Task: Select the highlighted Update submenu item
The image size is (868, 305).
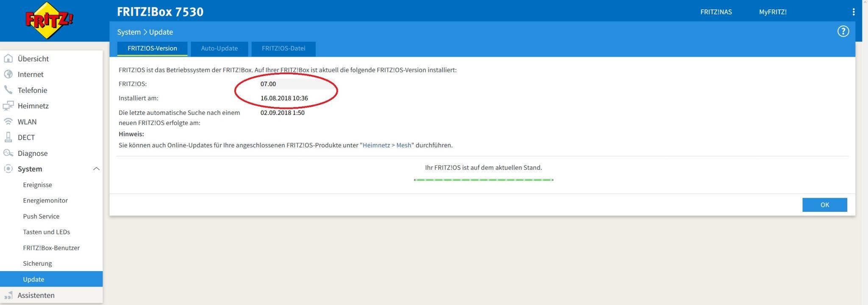Action: pyautogui.click(x=51, y=279)
